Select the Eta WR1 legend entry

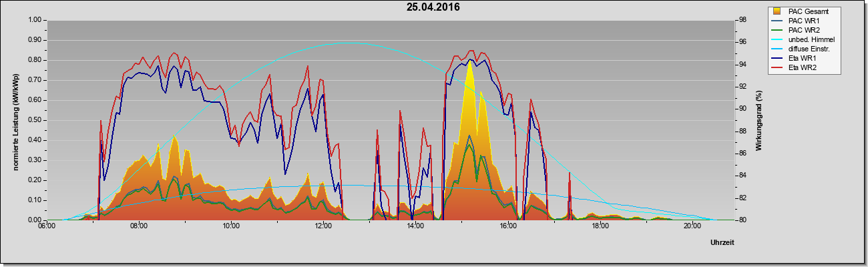click(803, 58)
